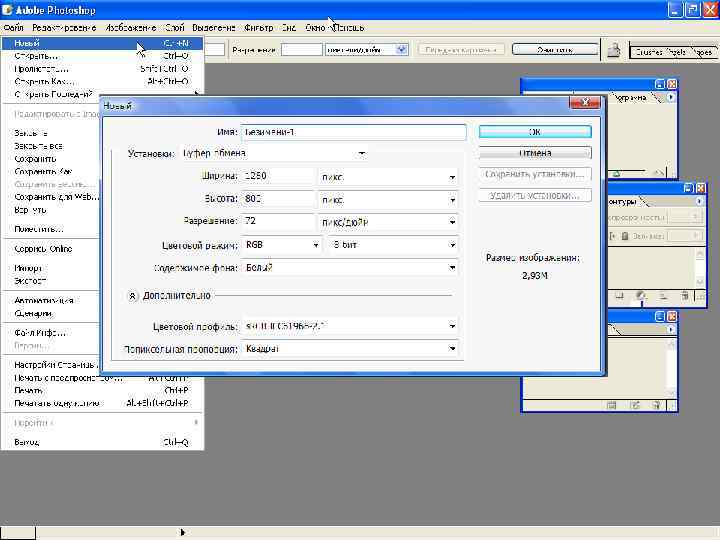Click the adjustment layer icon in Paths panel footer
The height and width of the screenshot is (540, 720).
(x=641, y=296)
